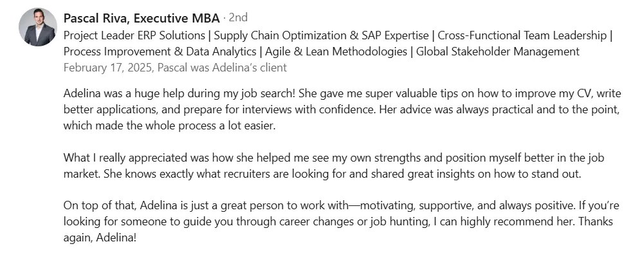Click 'Supply Chain Optimization & SAP Expertise' in headline

[321, 36]
